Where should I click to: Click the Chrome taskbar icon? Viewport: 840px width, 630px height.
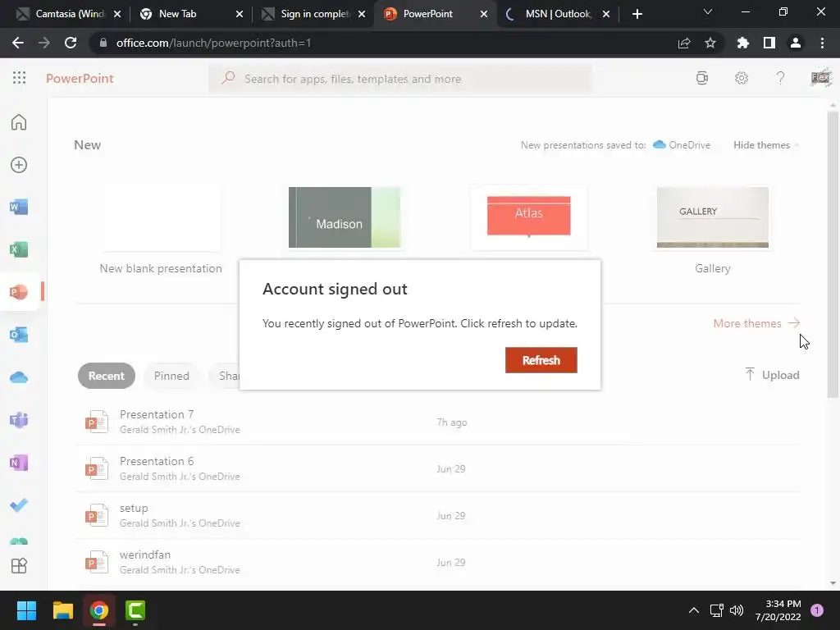(99, 610)
